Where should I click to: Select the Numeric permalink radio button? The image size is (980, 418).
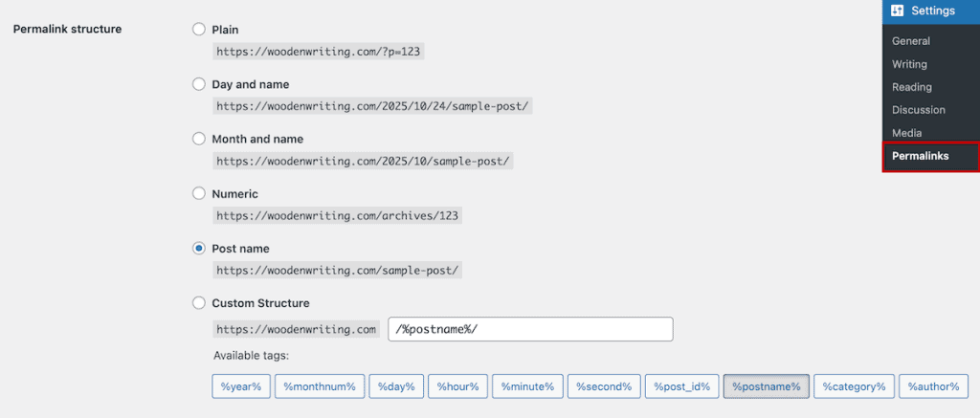point(199,193)
